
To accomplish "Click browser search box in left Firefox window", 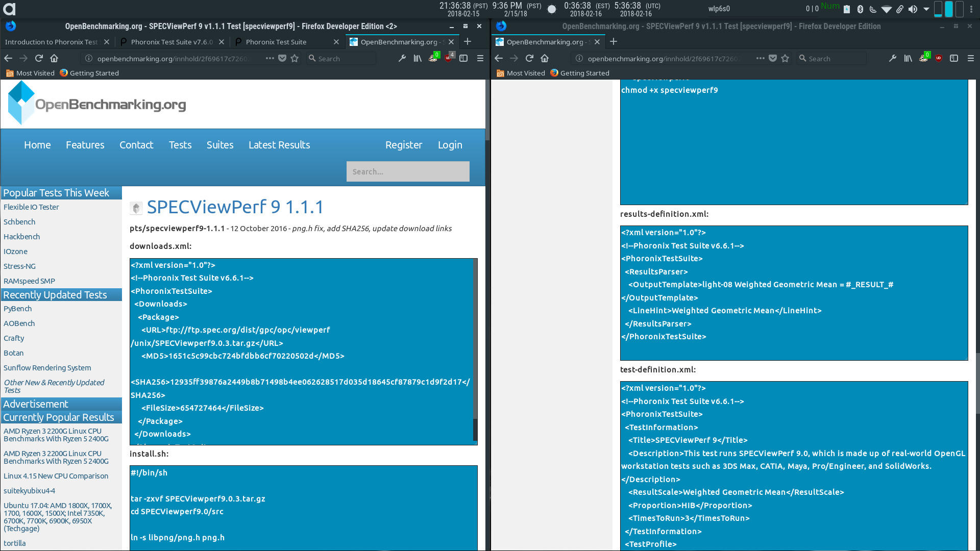I will [340, 59].
